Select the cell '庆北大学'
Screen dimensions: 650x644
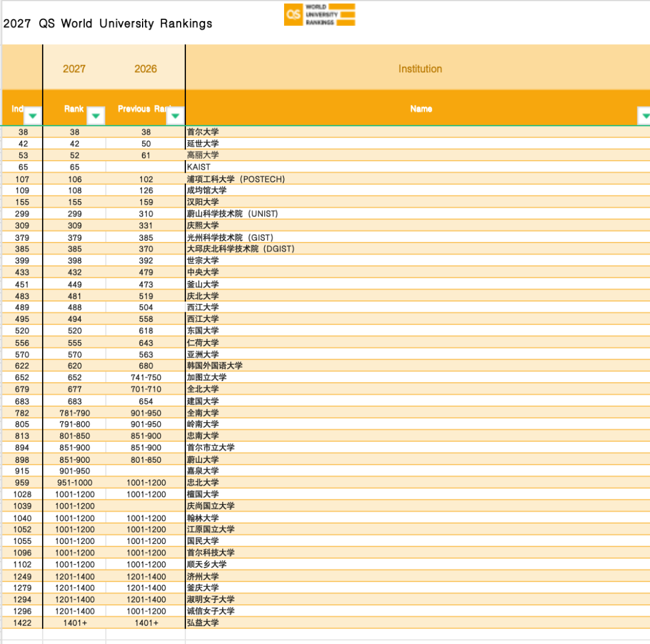point(418,296)
